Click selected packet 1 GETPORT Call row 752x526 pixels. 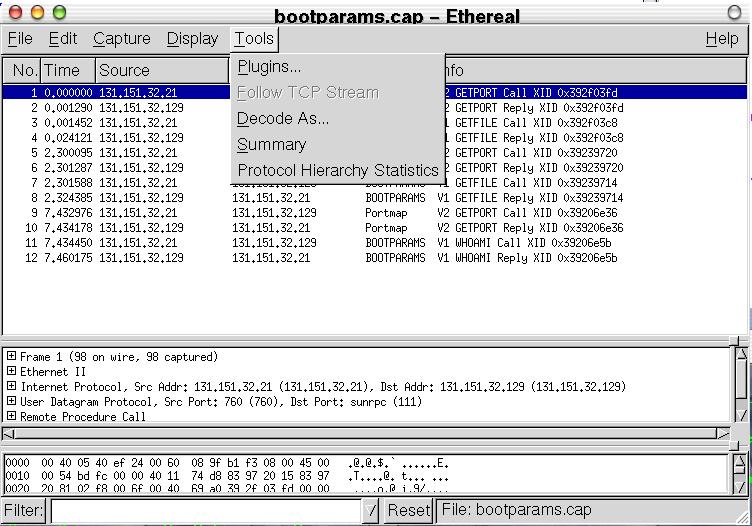pyautogui.click(x=374, y=93)
